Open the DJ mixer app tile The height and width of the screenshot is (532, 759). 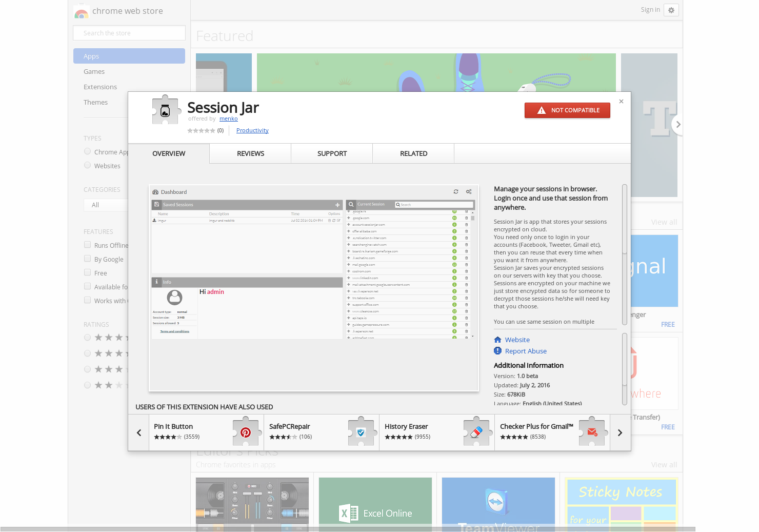(x=252, y=504)
